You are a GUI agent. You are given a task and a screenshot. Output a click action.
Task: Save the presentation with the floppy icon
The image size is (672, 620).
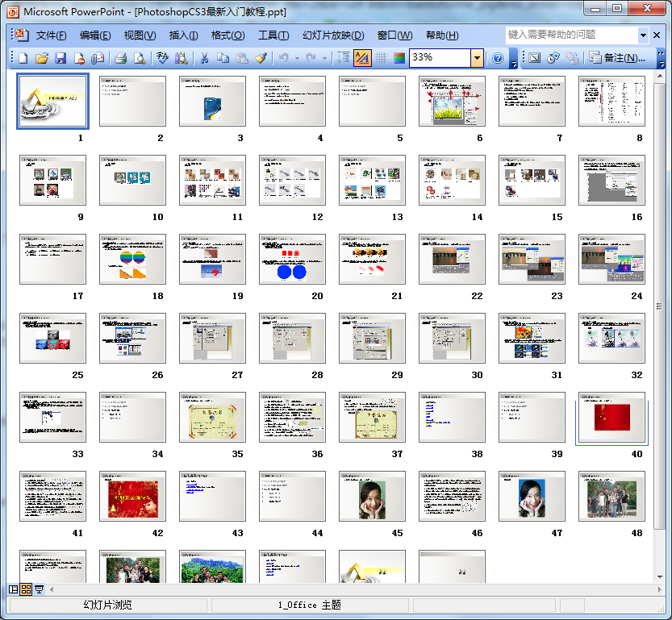(x=61, y=58)
